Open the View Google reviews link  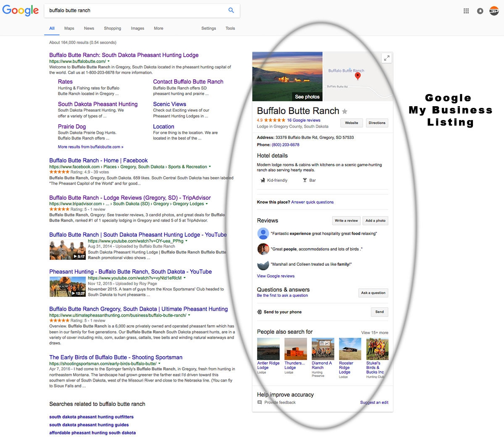click(x=276, y=276)
